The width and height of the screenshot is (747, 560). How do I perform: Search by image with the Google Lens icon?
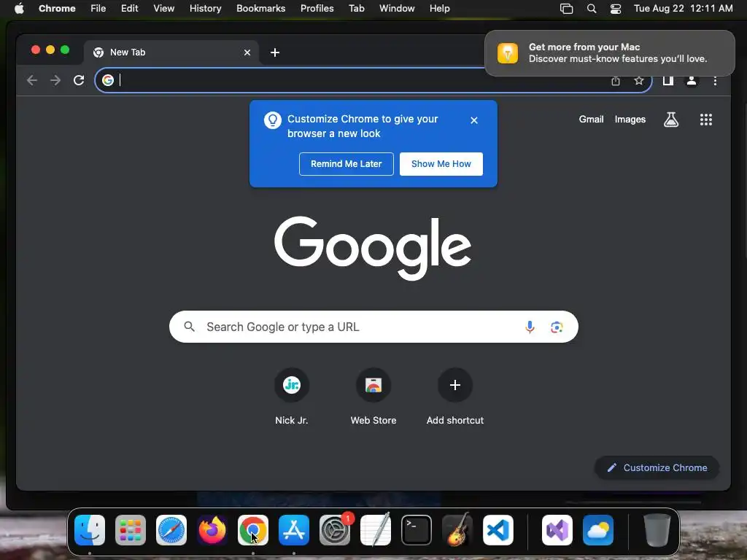[557, 327]
